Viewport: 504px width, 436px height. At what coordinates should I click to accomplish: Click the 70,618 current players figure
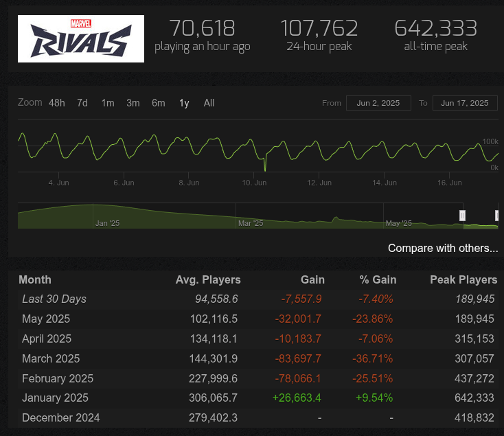click(x=202, y=28)
